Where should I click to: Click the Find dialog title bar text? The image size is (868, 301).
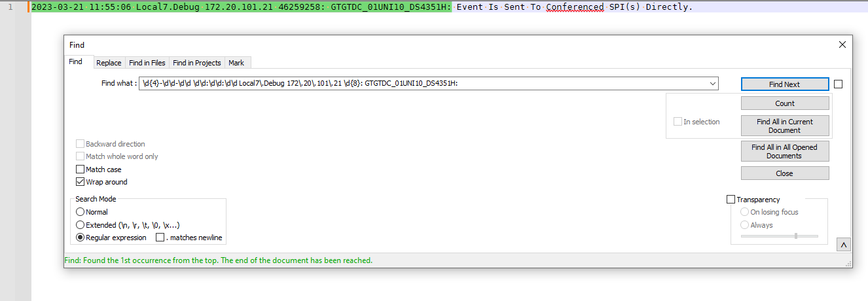[x=77, y=45]
